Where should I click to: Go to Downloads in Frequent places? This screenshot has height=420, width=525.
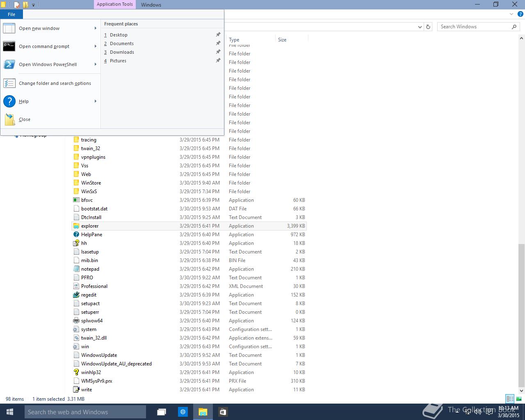122,52
